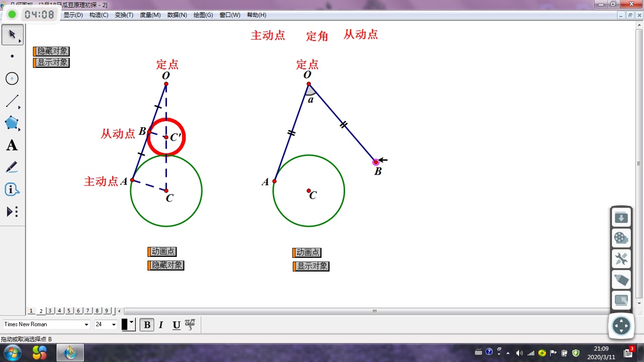Open the 绘图(G) menu
Screen dimensions: 644x362
(203, 15)
